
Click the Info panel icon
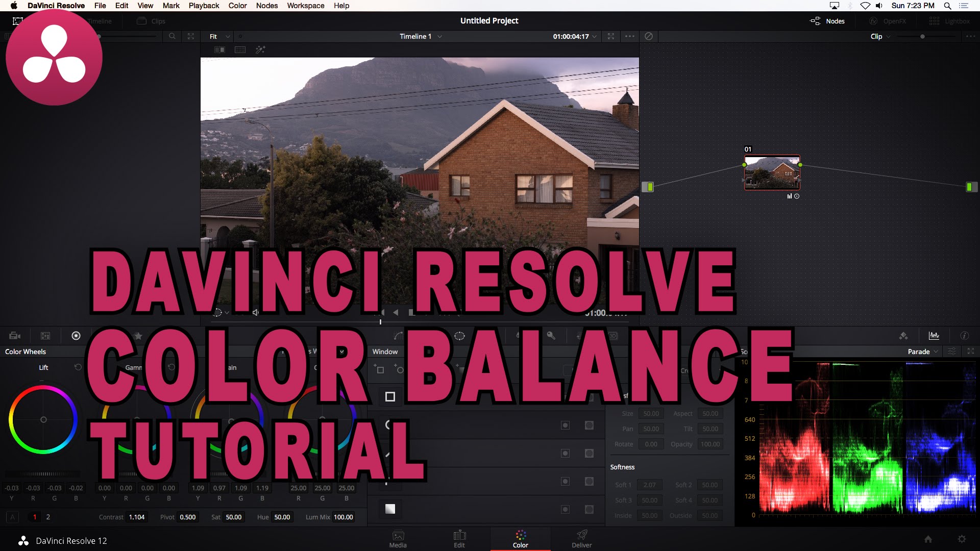pyautogui.click(x=964, y=336)
